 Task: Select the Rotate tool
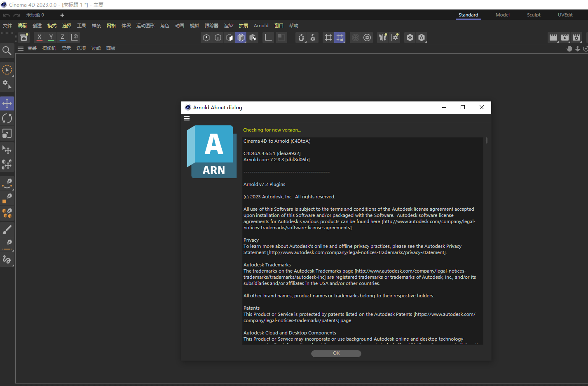(7, 118)
